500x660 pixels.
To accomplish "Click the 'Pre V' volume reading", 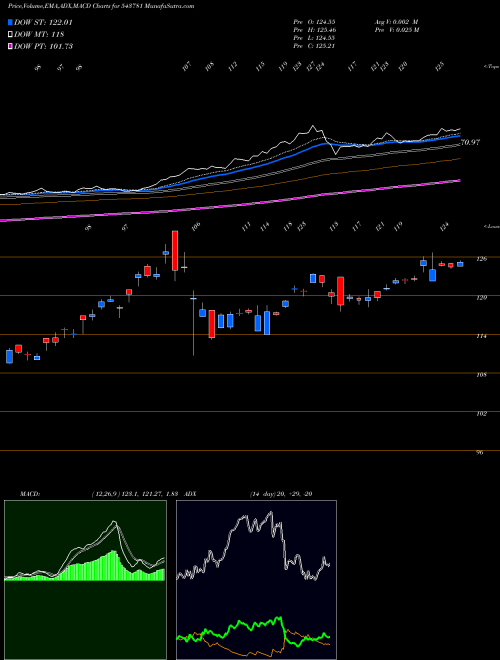I will pyautogui.click(x=397, y=30).
